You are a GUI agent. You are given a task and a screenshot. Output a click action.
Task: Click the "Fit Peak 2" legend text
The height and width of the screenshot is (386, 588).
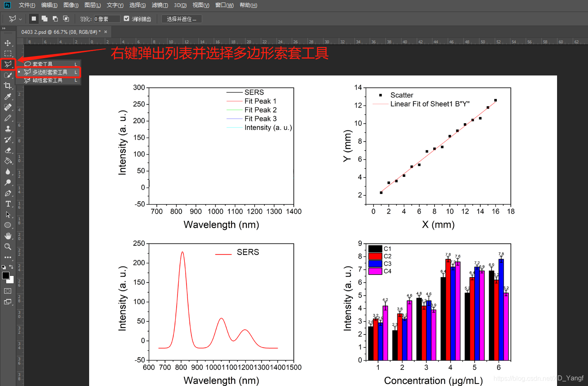260,110
